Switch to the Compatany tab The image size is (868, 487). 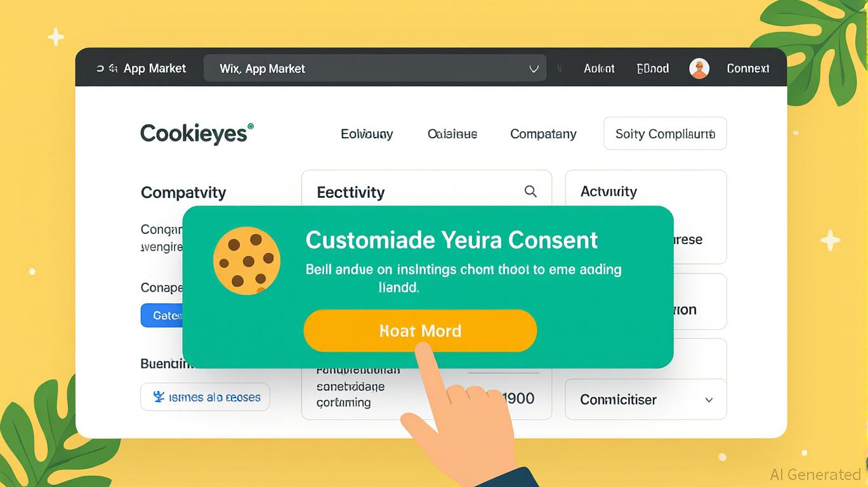click(x=543, y=134)
